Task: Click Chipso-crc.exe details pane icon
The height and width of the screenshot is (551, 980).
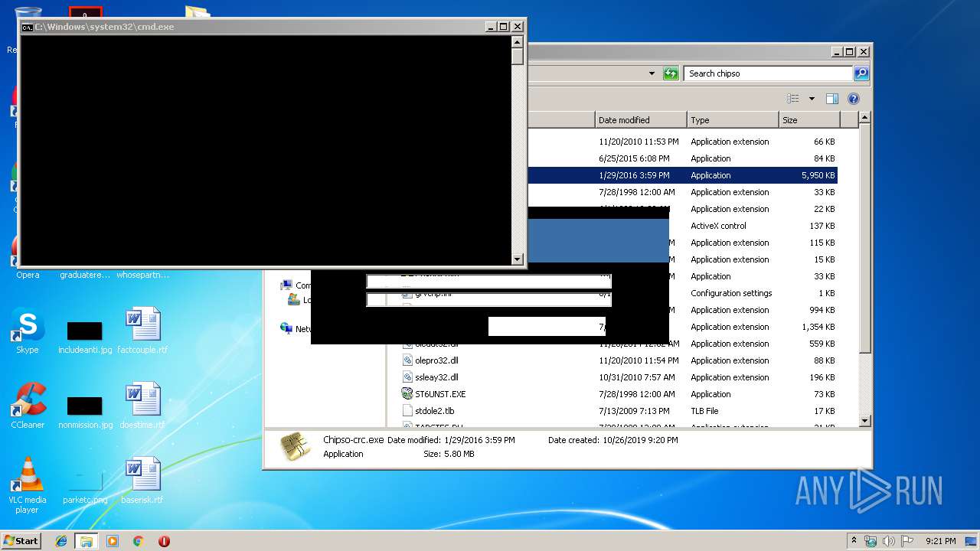Action: [295, 447]
